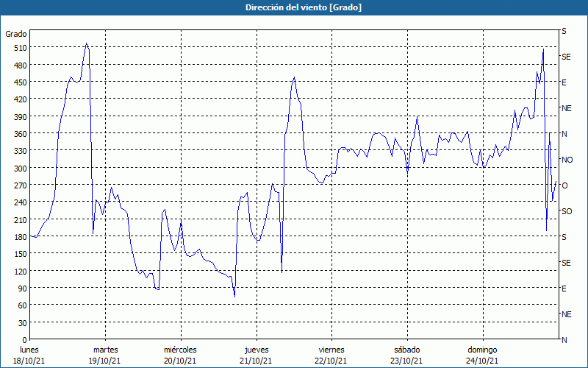Select the date 20/10/21
This screenshot has height=368, width=588.
click(180, 361)
